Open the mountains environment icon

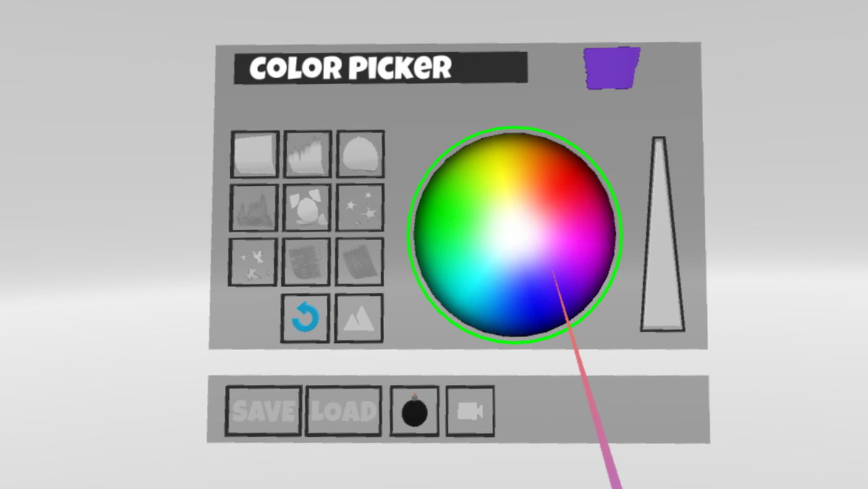click(359, 318)
